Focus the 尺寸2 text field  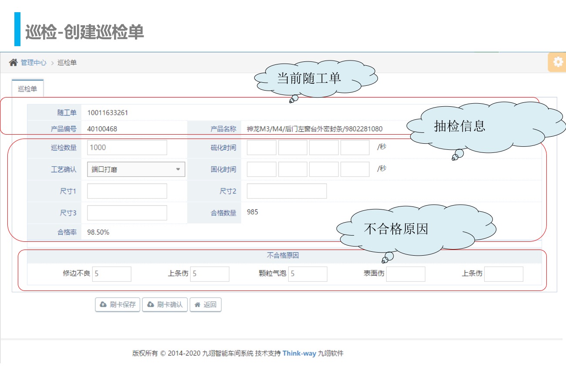coord(286,191)
